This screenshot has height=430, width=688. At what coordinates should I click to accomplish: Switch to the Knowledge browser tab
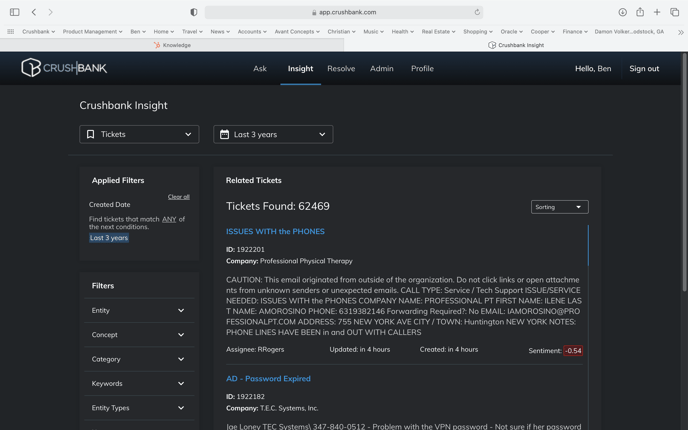[172, 45]
